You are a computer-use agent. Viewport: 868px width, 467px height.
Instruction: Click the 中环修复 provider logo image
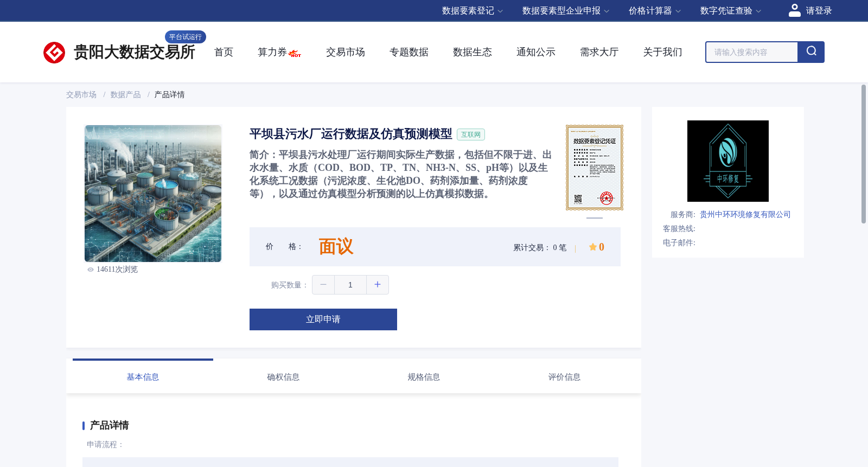(x=728, y=161)
